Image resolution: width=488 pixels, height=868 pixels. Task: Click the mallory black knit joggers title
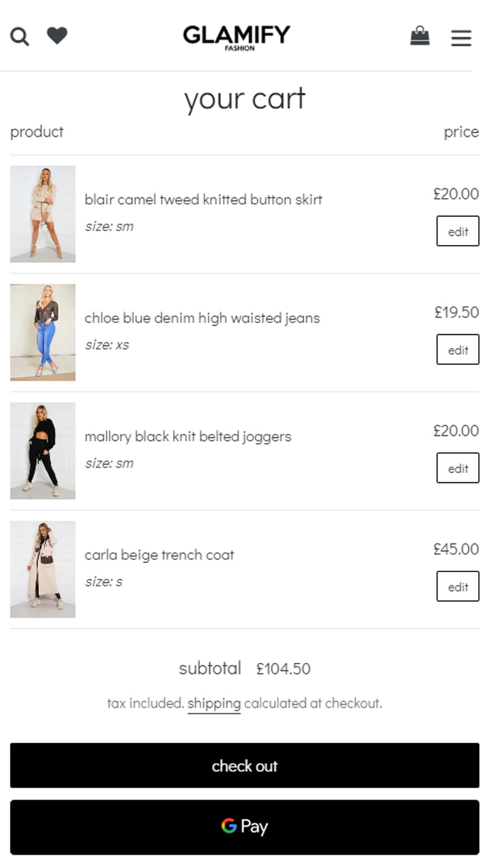188,437
